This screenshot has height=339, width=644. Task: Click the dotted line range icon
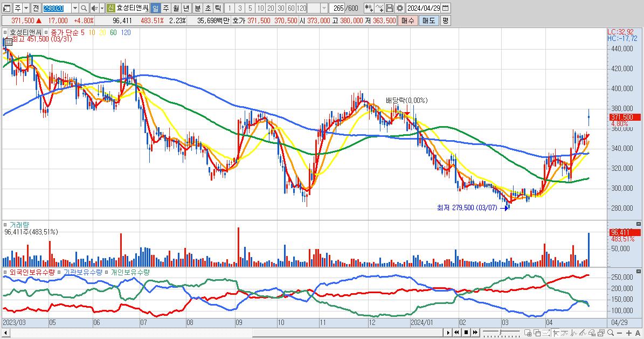(546, 333)
